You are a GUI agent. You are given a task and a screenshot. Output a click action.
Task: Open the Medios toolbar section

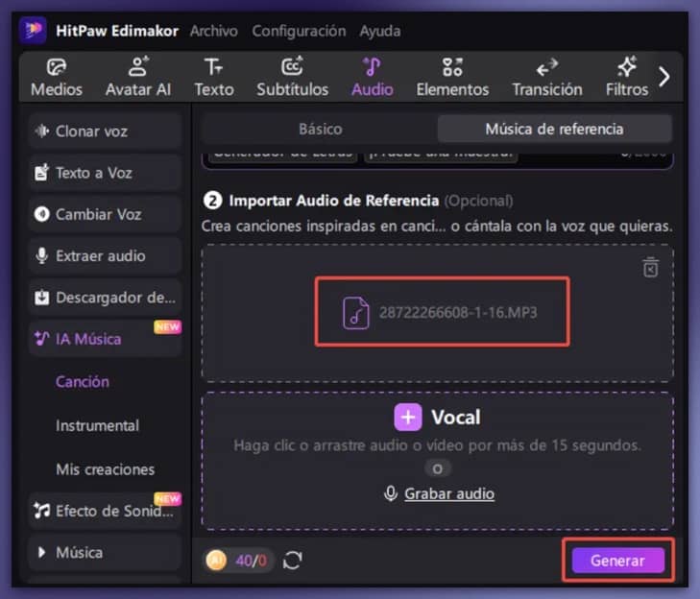57,78
